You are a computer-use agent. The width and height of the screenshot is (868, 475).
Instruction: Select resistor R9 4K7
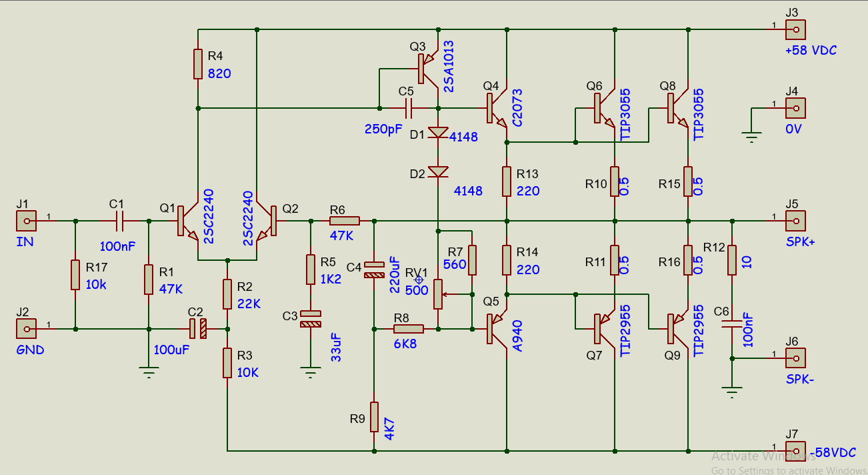pos(374,417)
